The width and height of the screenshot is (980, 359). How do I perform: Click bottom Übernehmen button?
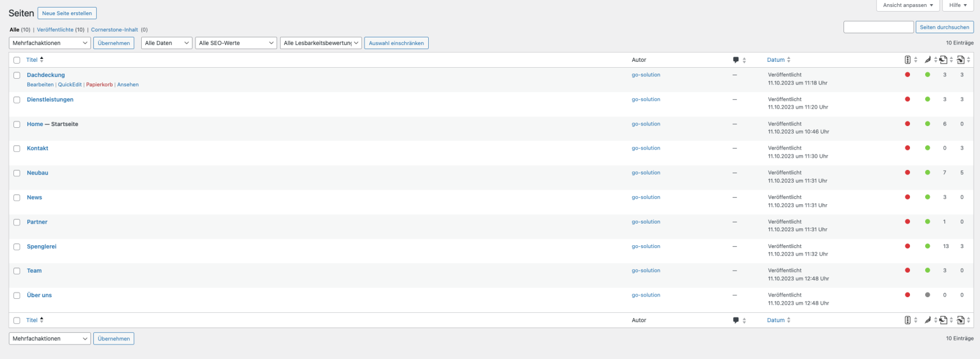(x=114, y=339)
